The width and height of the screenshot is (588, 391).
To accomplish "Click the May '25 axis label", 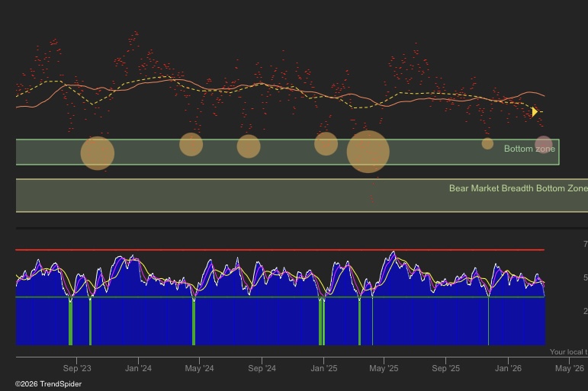I will click(x=384, y=368).
